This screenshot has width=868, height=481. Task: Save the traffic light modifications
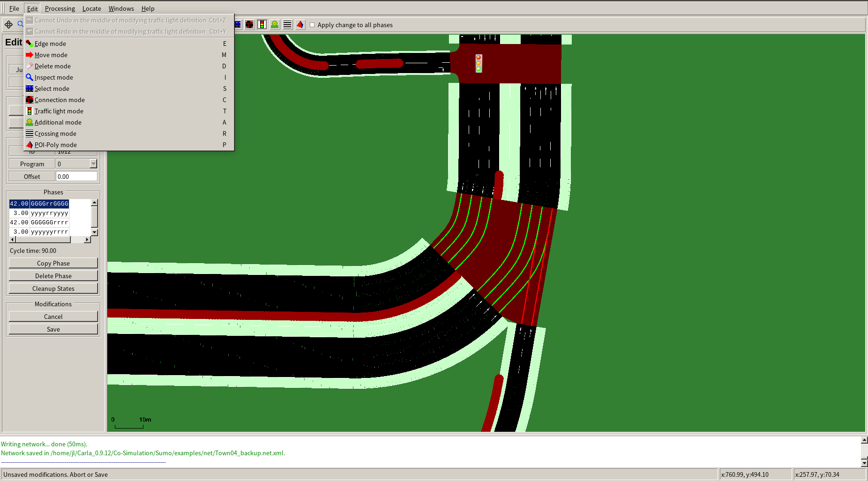(x=53, y=329)
